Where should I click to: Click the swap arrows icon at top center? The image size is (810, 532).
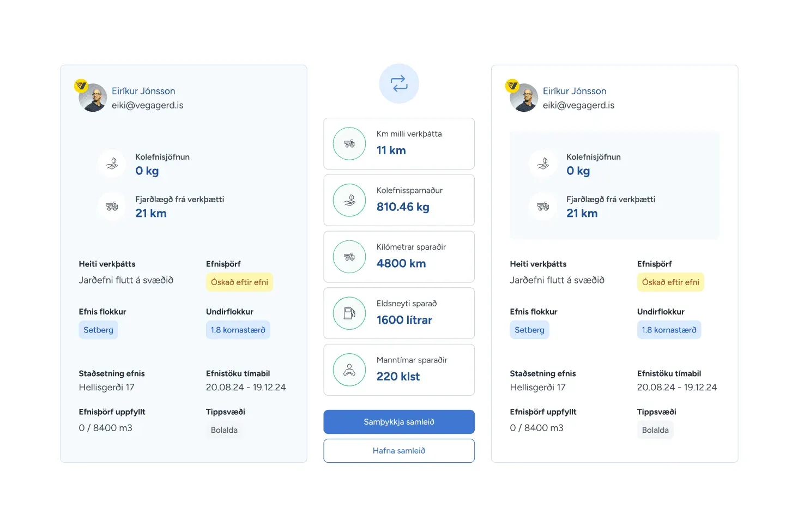399,83
